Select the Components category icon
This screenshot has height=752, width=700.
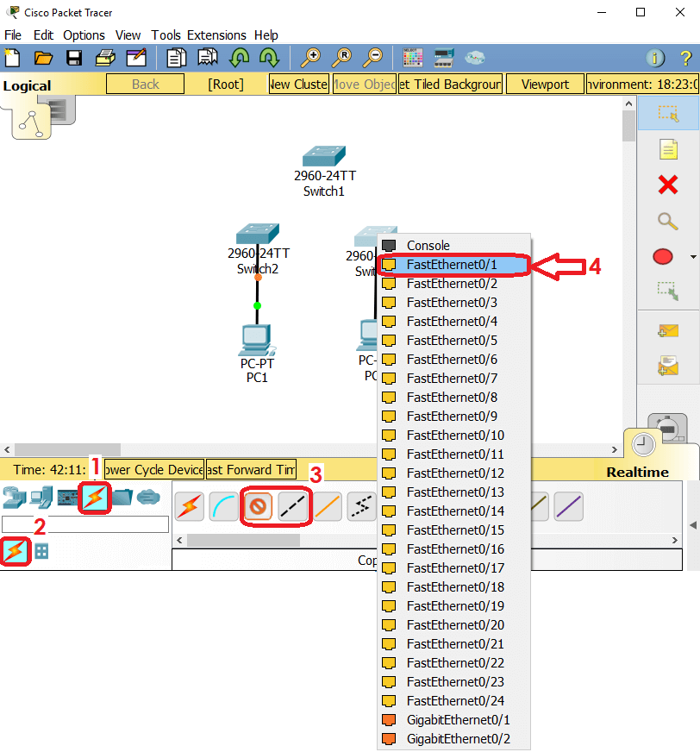tap(68, 498)
